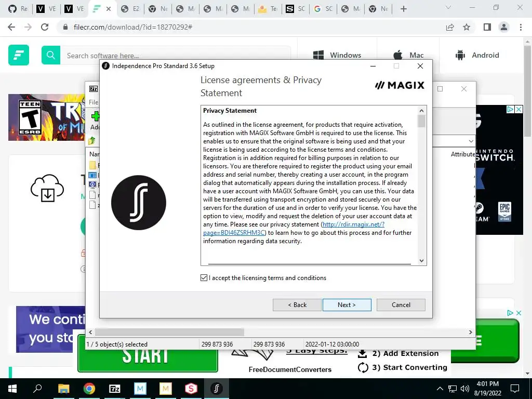Screen dimensions: 532x399
Task: Toggle the Chrome side panel
Action: [x=487, y=27]
